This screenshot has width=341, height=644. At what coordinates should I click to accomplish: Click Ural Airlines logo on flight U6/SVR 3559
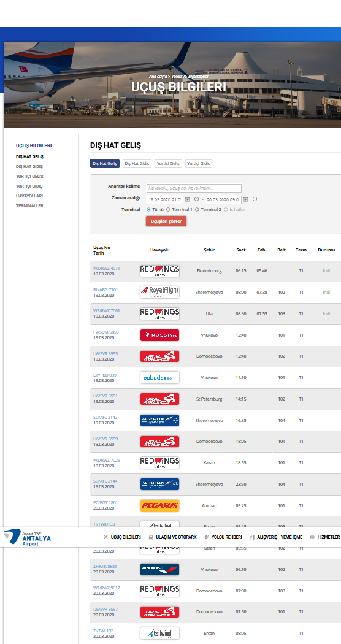click(159, 442)
